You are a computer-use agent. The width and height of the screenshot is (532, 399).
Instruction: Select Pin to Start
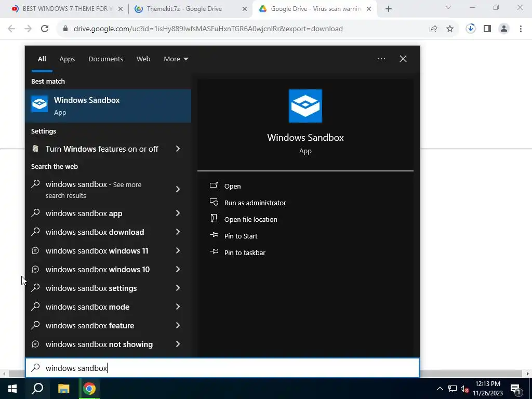pyautogui.click(x=241, y=236)
